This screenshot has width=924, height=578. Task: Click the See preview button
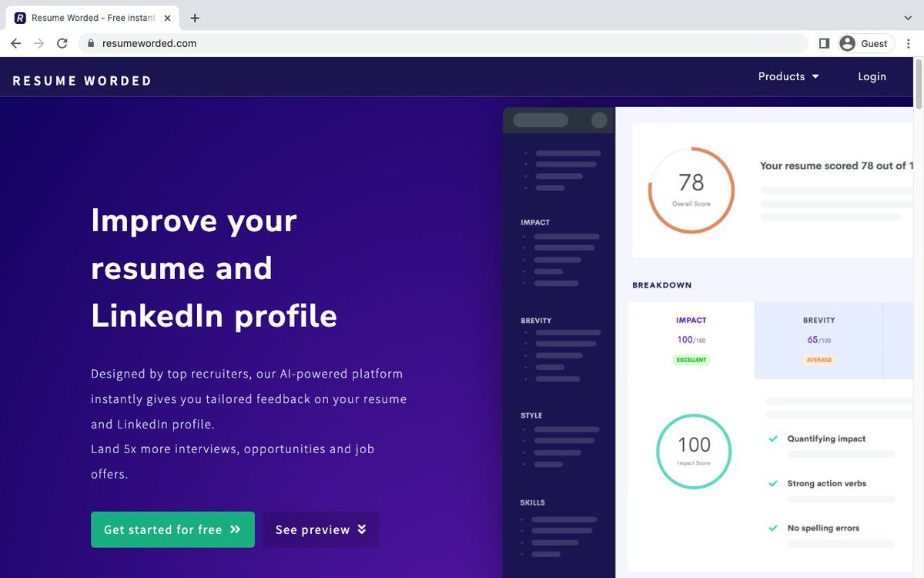[321, 529]
